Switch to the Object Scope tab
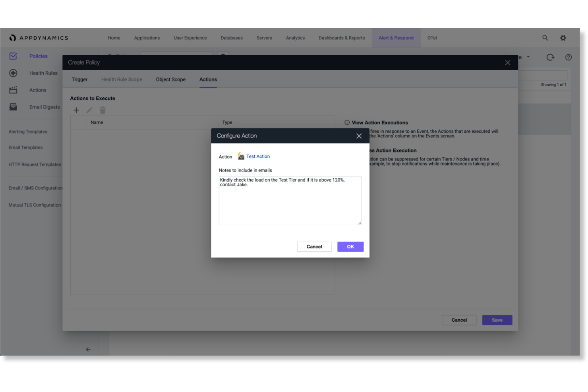 tap(171, 79)
